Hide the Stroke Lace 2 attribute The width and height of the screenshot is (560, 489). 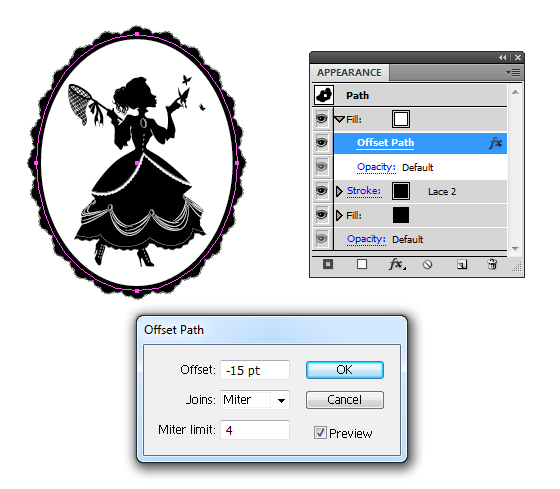[x=321, y=191]
